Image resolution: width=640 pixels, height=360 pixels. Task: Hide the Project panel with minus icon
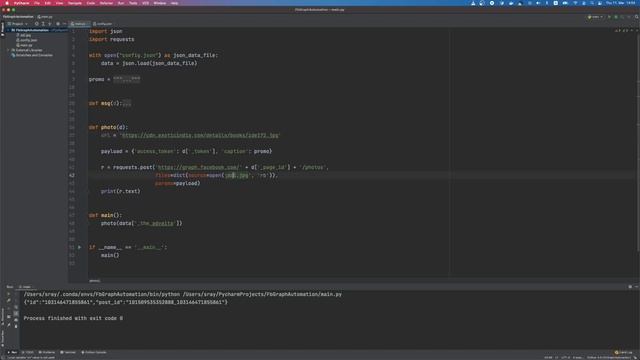64,24
